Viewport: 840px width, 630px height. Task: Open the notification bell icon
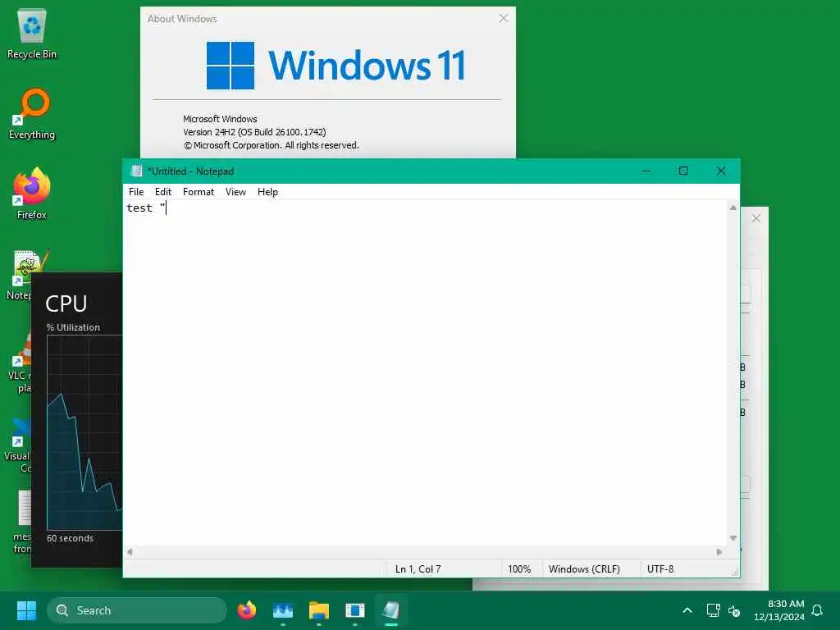(818, 610)
